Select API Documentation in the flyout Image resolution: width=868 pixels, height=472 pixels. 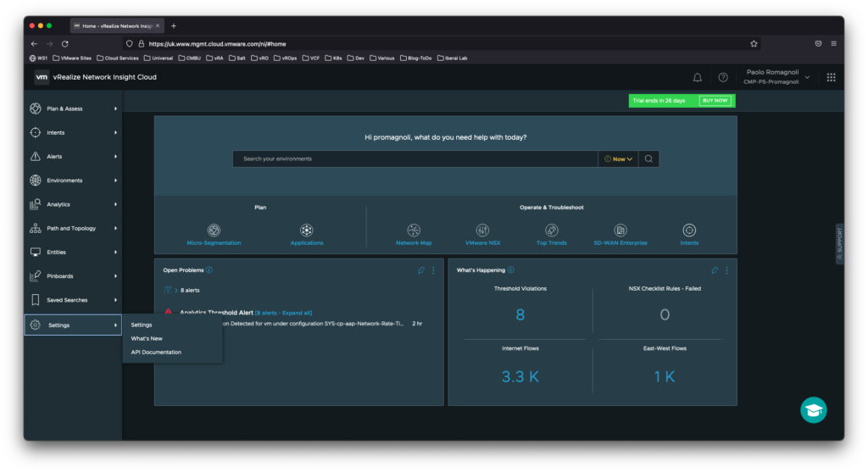click(156, 352)
